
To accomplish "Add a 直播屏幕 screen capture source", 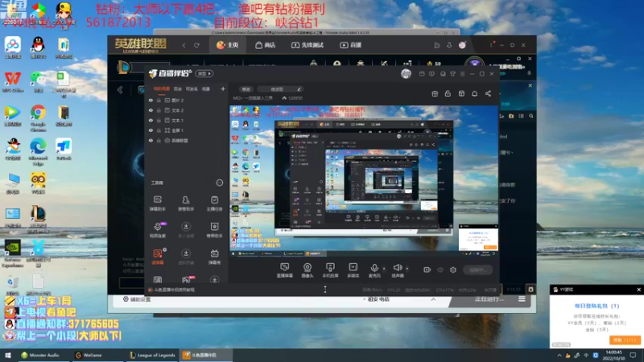I will click(285, 270).
